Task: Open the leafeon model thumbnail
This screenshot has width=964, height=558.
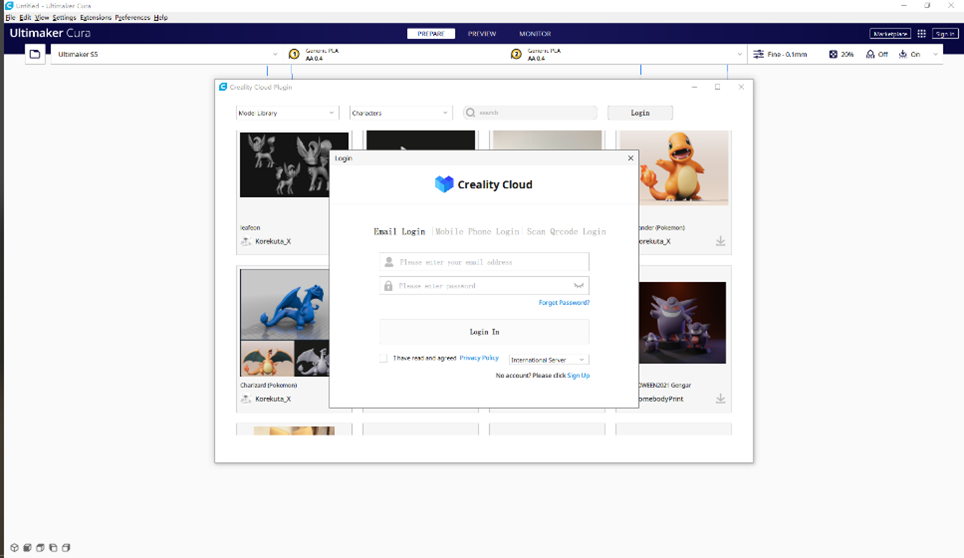Action: (285, 165)
